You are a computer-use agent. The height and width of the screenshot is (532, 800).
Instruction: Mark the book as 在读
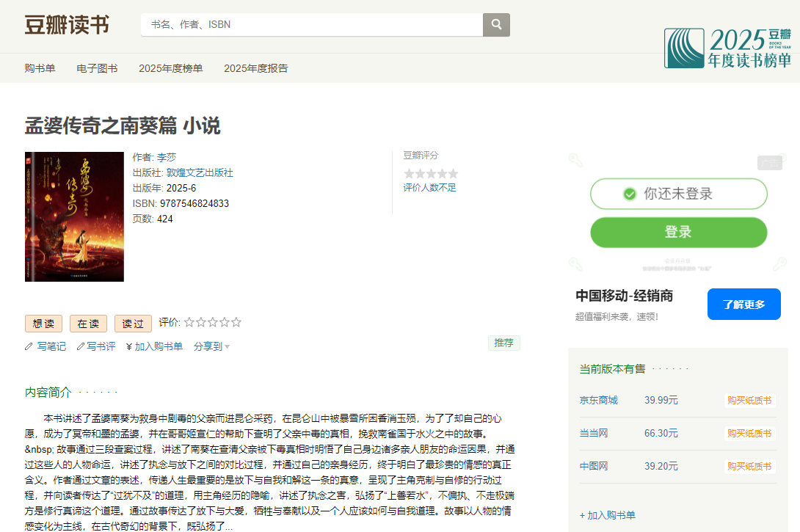(88, 324)
